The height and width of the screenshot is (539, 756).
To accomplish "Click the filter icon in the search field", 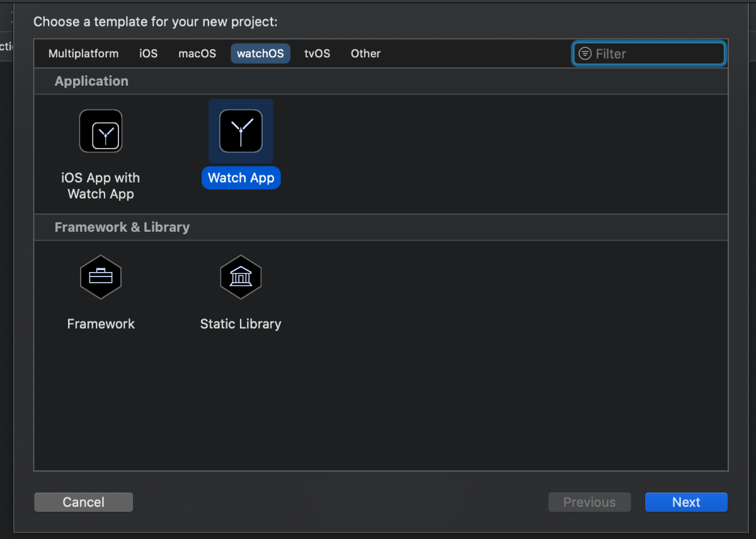I will pos(585,54).
